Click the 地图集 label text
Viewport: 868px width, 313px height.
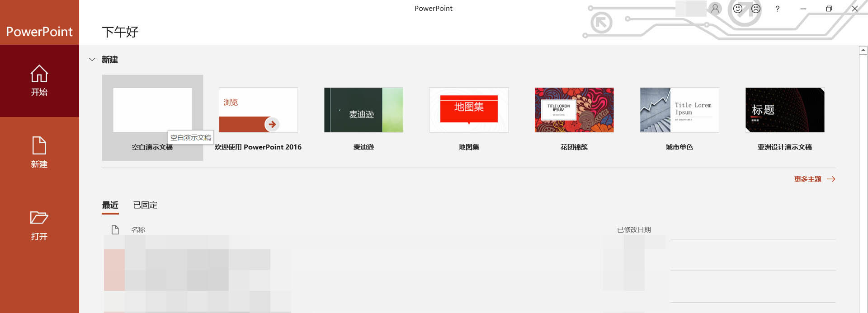click(469, 147)
